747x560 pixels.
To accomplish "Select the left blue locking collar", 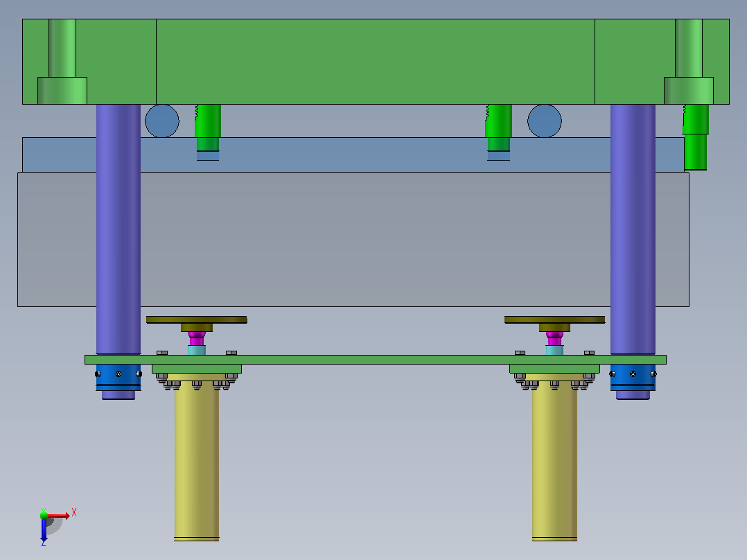I will pos(118,378).
